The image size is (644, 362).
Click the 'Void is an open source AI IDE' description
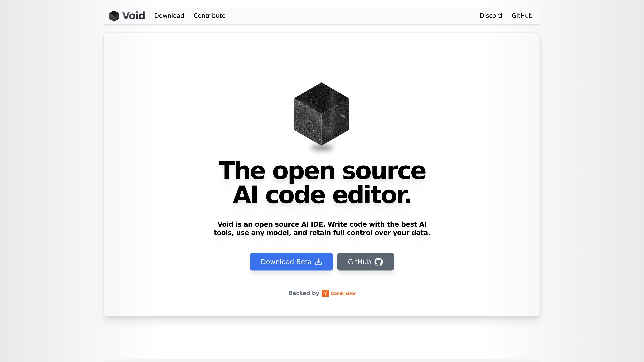322,228
